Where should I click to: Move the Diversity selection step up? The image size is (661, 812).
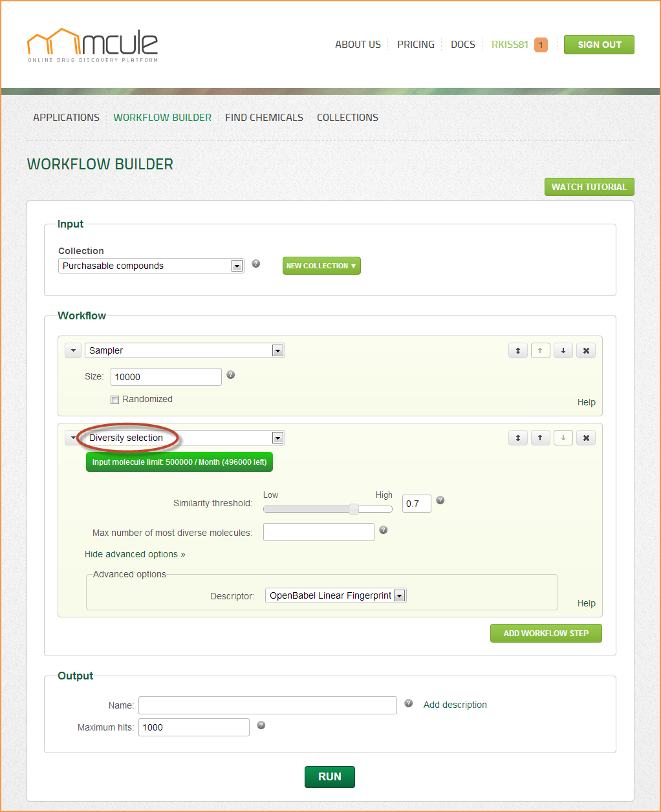tap(540, 438)
